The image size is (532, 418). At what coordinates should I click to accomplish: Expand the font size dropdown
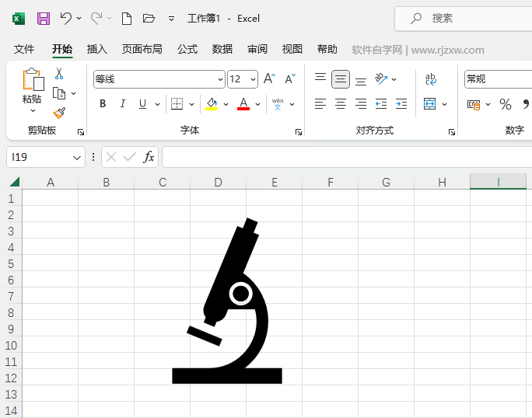[x=254, y=79]
